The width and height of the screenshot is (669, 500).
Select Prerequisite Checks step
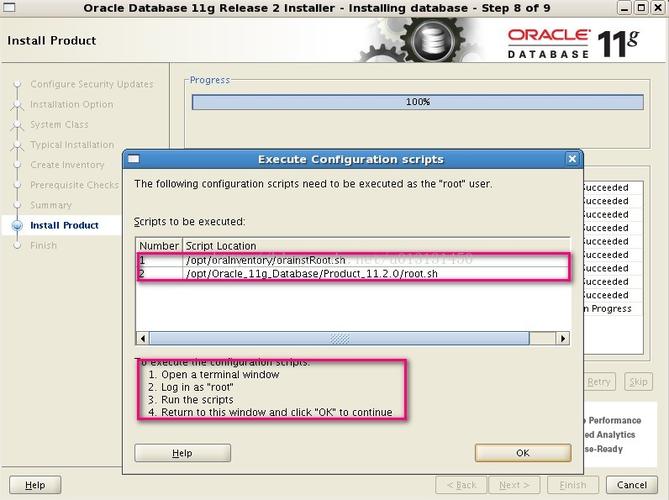74,185
